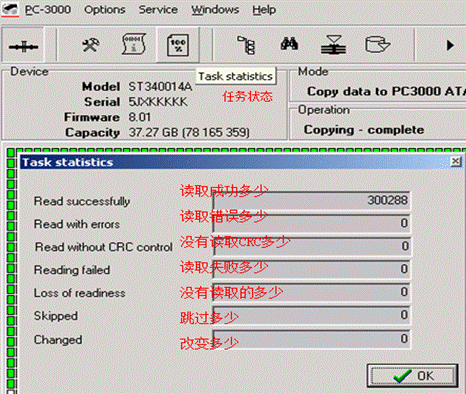The width and height of the screenshot is (466, 394).
Task: Click the disk copy icon
Action: pyautogui.click(x=377, y=44)
